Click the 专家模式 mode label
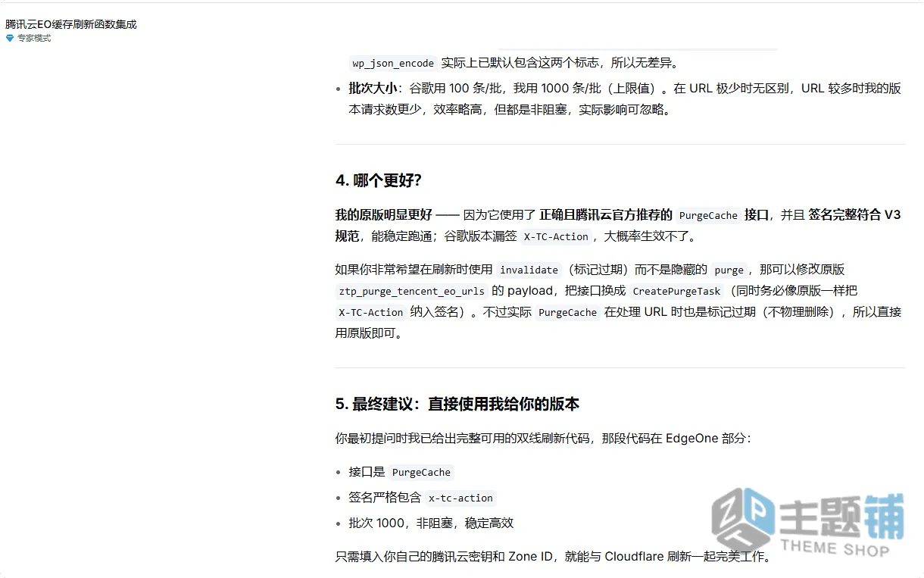The width and height of the screenshot is (924, 578). [34, 38]
